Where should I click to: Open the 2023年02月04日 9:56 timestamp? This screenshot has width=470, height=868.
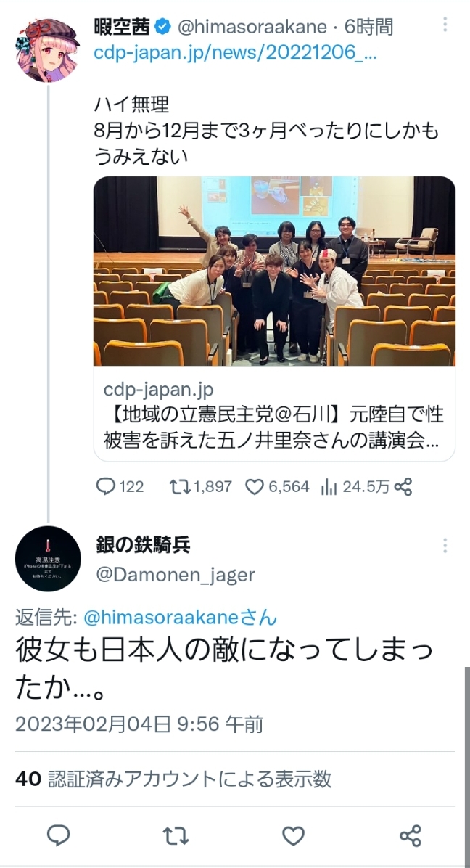(139, 724)
